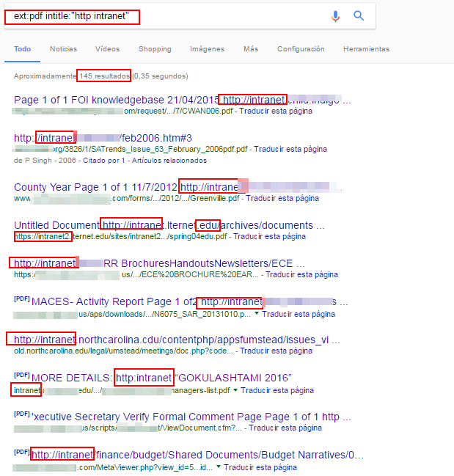454x476 pixels.
Task: Click the Herramientas button
Action: [x=366, y=49]
